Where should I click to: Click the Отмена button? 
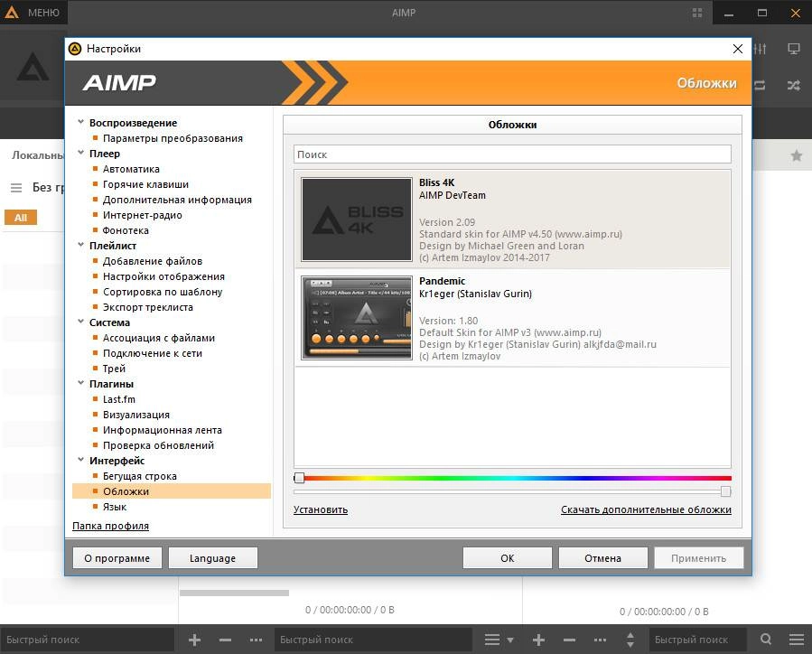tap(602, 558)
